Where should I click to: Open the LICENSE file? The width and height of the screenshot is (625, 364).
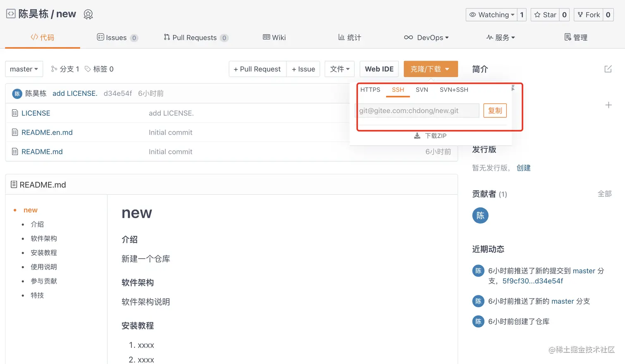36,113
